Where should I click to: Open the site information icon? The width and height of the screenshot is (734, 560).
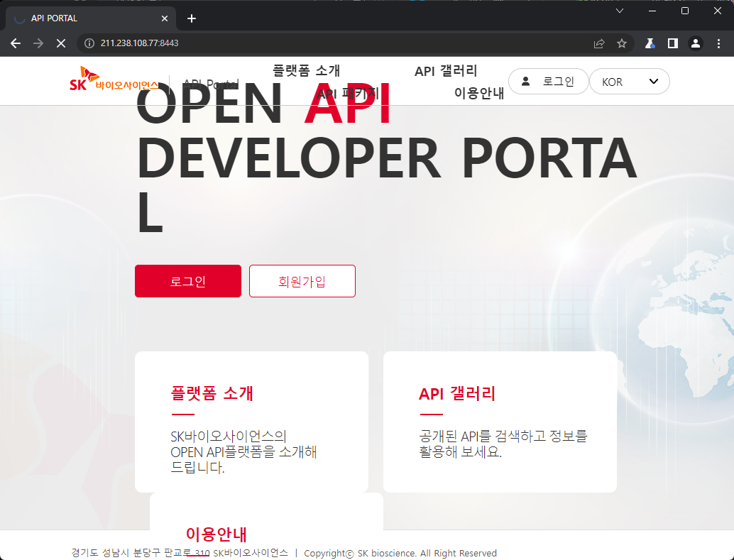coord(89,43)
